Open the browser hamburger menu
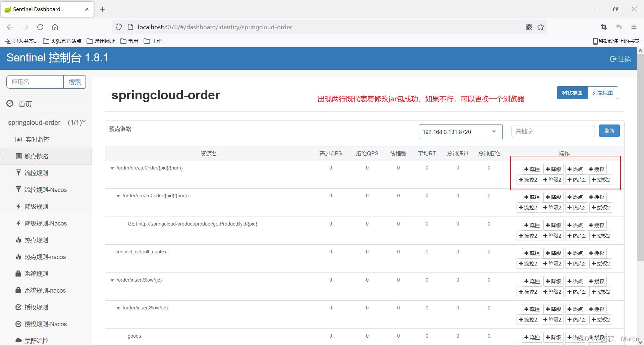The width and height of the screenshot is (644, 345). (634, 27)
